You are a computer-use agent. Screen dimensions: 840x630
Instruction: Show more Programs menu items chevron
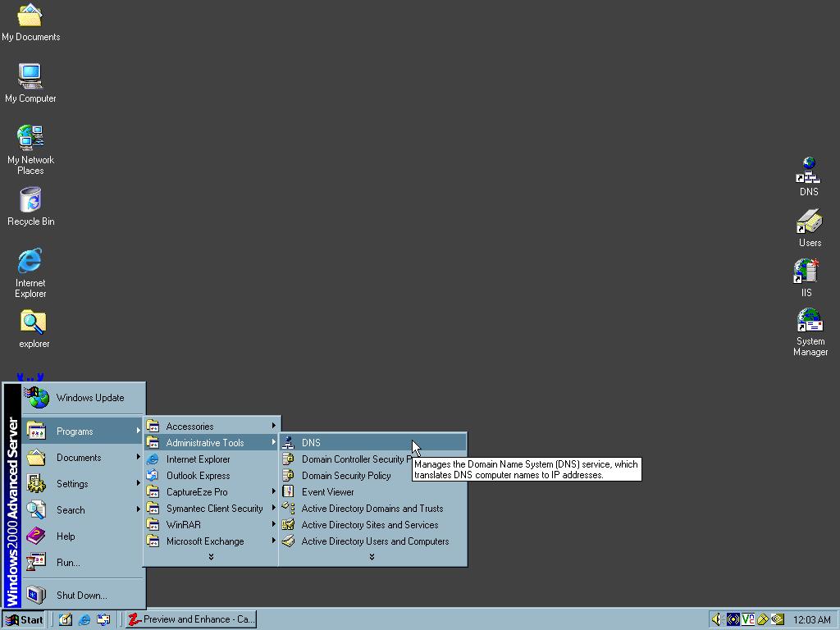(211, 557)
